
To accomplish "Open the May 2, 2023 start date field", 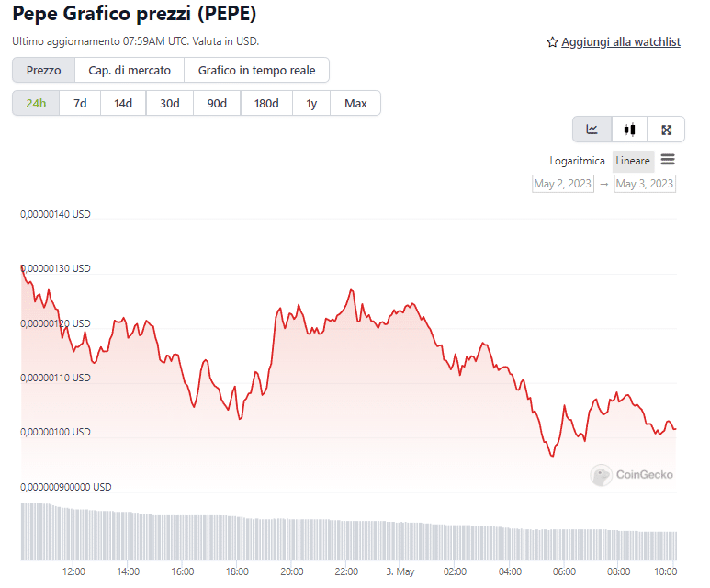I will [563, 184].
